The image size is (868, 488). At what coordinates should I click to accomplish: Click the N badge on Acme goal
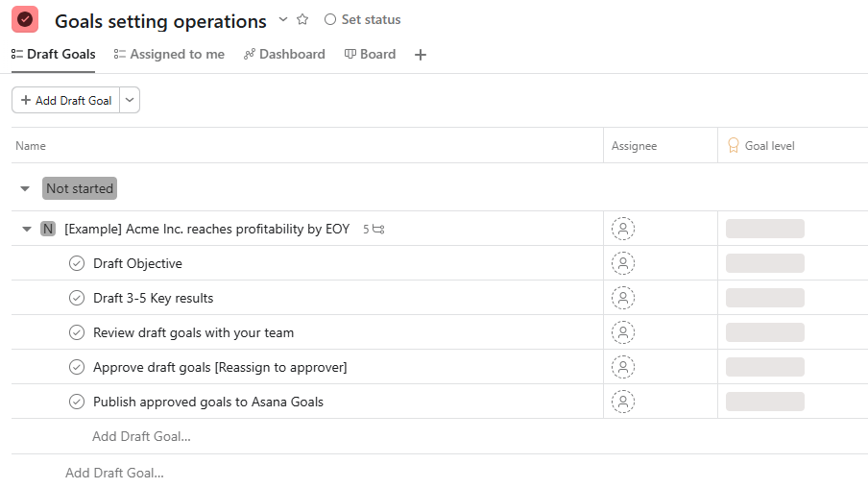pyautogui.click(x=48, y=229)
